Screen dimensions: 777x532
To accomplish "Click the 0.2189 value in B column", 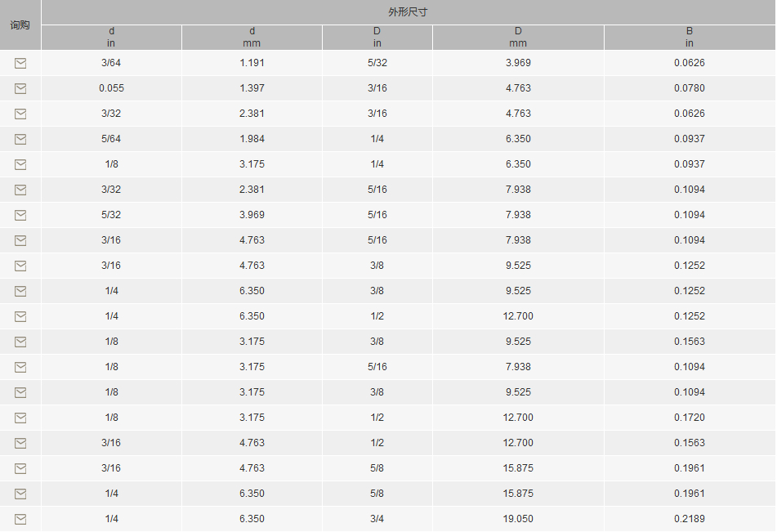I will (x=690, y=519).
